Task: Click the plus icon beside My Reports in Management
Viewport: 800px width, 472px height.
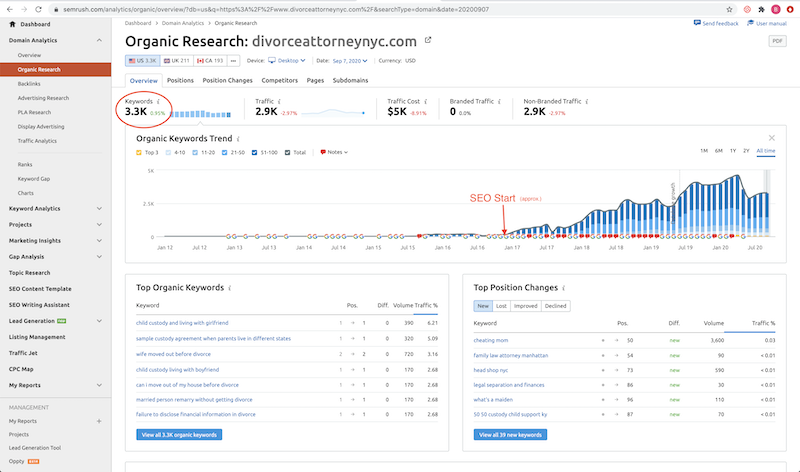Action: (x=99, y=421)
